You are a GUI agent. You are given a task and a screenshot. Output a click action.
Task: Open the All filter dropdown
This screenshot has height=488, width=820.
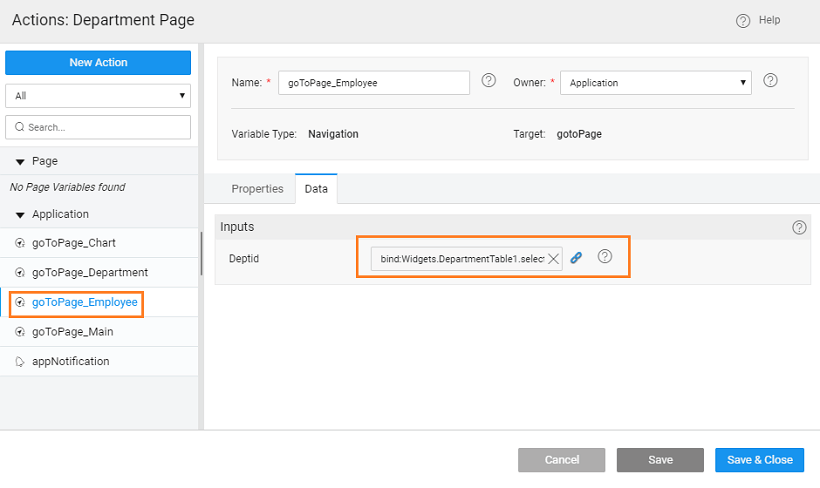pos(98,96)
